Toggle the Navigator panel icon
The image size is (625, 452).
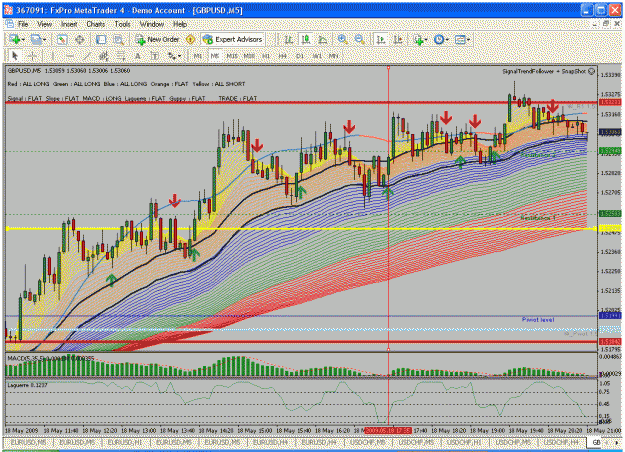tap(101, 39)
